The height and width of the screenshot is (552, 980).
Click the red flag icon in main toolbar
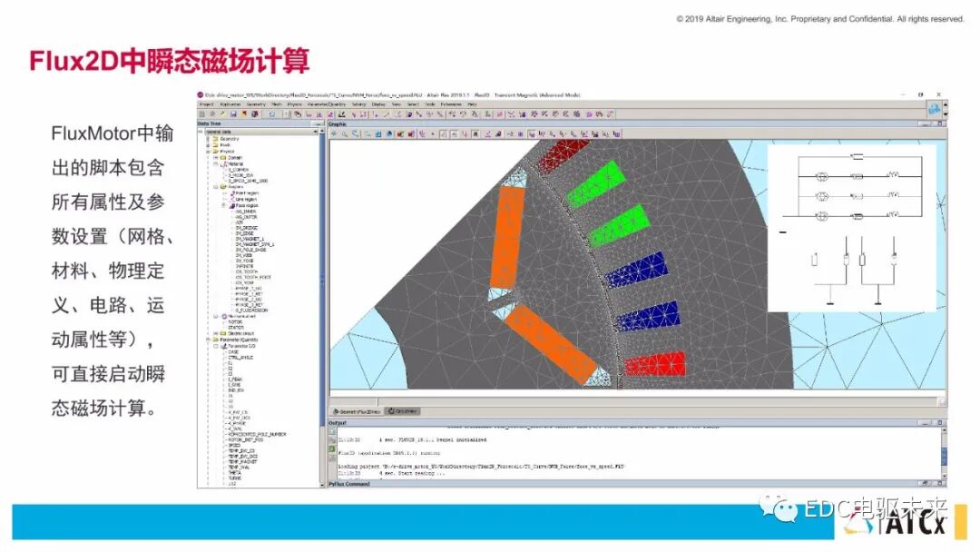244,114
